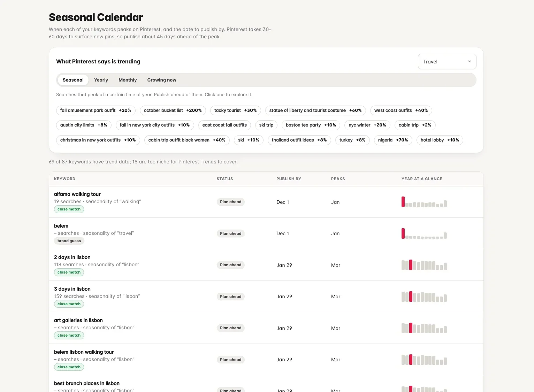Open the belem keyword row title
Screen dimensions: 534x392
[61, 226]
